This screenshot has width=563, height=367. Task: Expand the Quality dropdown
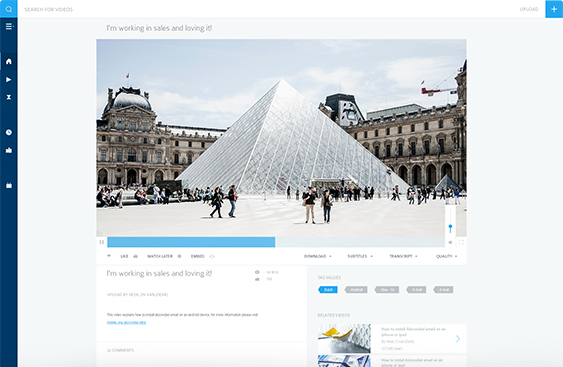pos(447,256)
